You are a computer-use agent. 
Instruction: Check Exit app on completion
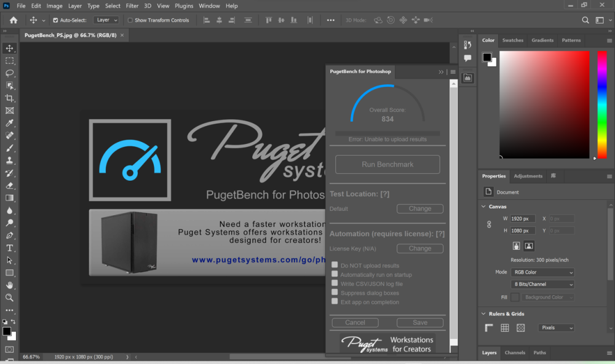coord(335,301)
